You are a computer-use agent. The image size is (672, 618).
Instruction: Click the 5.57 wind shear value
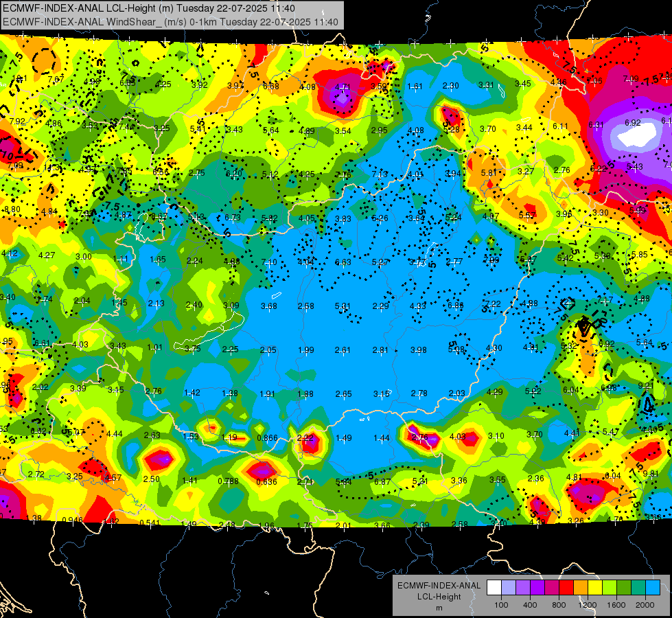pyautogui.click(x=527, y=216)
